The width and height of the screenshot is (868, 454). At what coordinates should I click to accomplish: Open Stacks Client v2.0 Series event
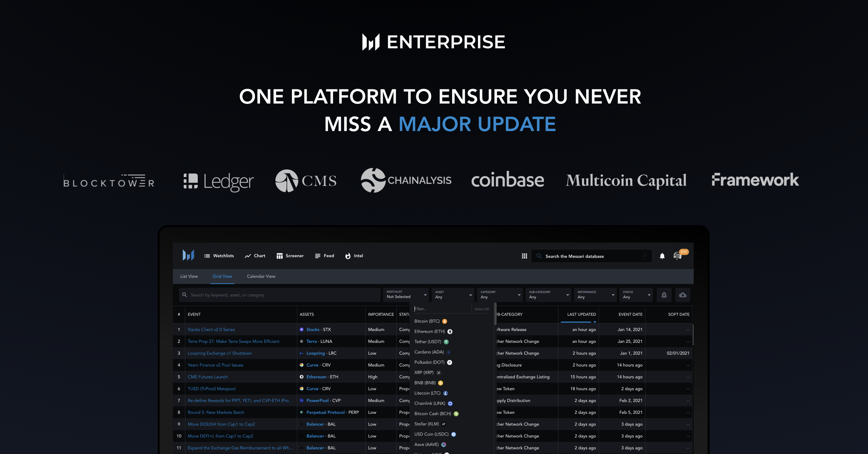click(211, 329)
